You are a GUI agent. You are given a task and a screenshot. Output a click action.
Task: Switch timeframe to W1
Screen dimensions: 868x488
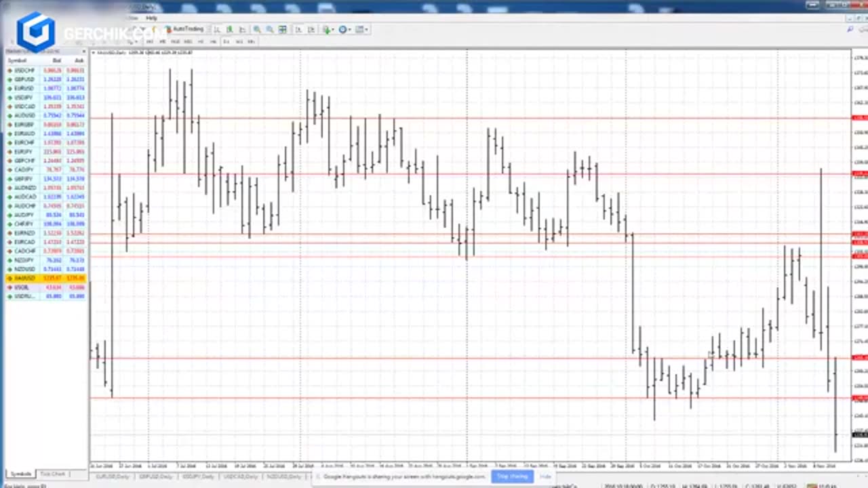click(239, 41)
